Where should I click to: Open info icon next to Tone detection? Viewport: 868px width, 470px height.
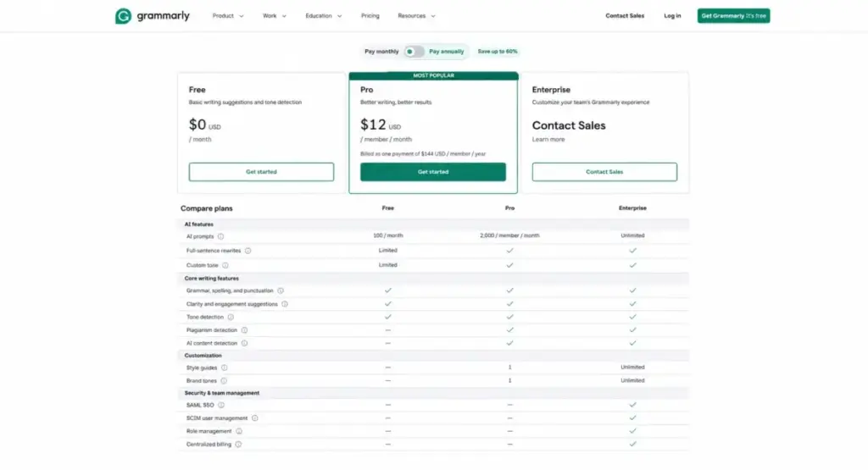coord(231,318)
